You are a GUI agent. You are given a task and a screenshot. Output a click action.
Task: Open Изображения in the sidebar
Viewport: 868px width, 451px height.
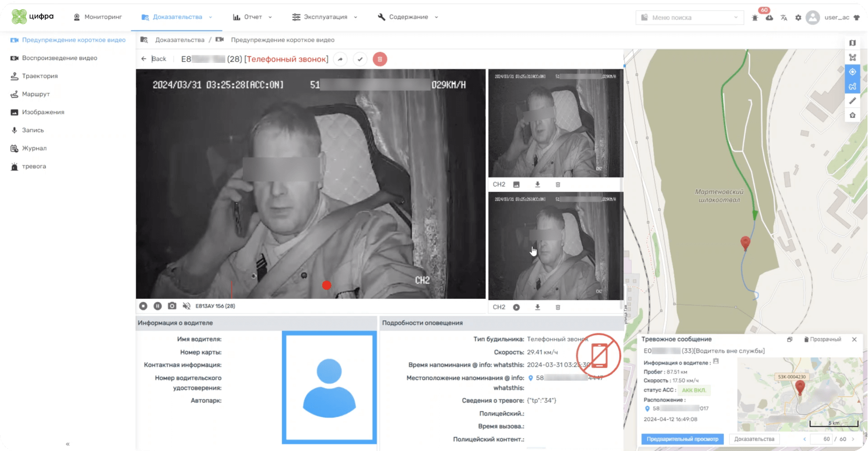point(38,112)
